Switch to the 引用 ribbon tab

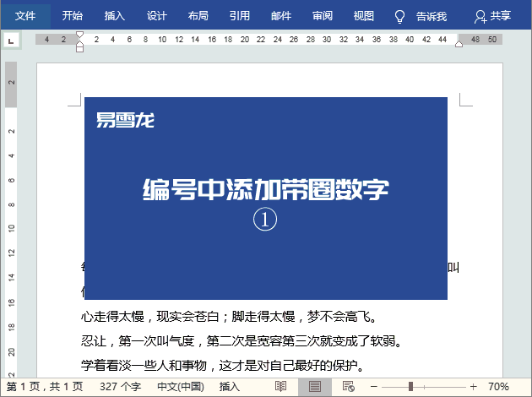[240, 15]
